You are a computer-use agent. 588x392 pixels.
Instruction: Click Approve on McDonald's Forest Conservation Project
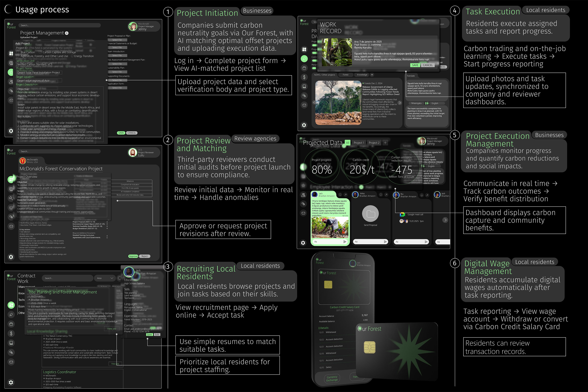coord(133,256)
